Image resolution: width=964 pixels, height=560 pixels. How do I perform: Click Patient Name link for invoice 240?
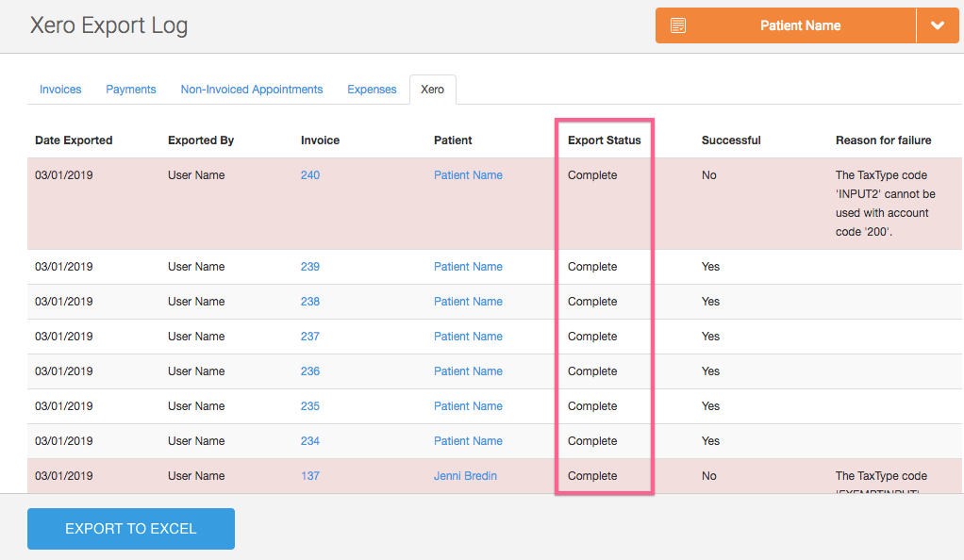pos(468,175)
